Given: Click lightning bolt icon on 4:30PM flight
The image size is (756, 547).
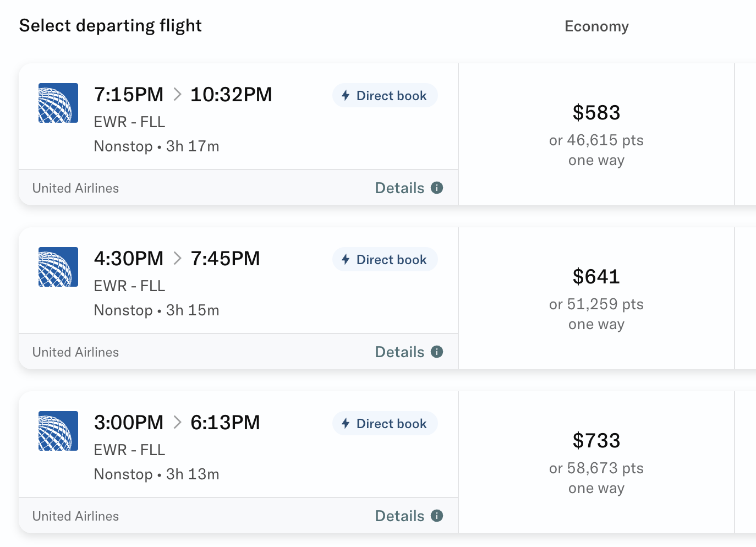Looking at the screenshot, I should [346, 259].
